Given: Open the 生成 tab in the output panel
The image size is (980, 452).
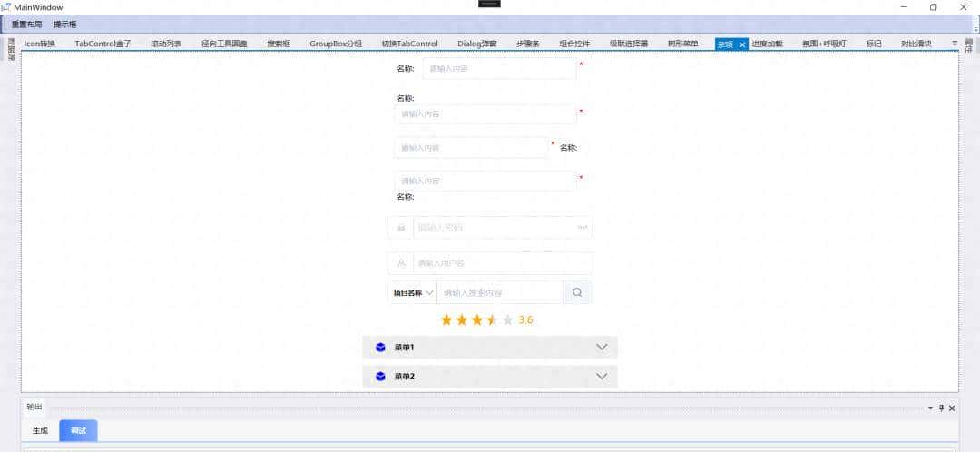Looking at the screenshot, I should [40, 430].
